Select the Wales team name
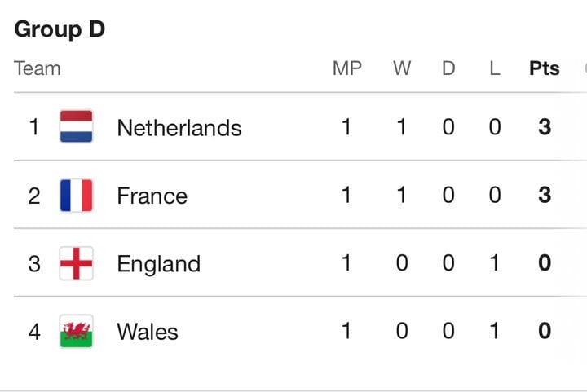The height and width of the screenshot is (392, 587). coord(148,332)
